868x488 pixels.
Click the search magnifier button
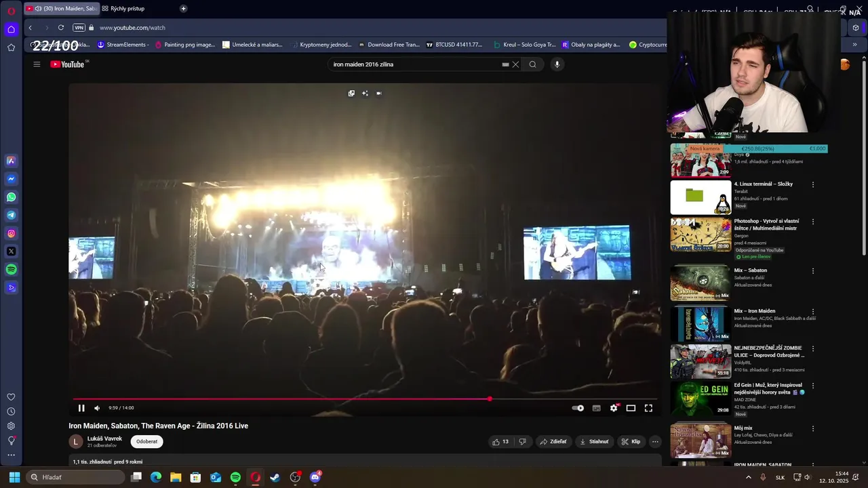click(x=532, y=64)
